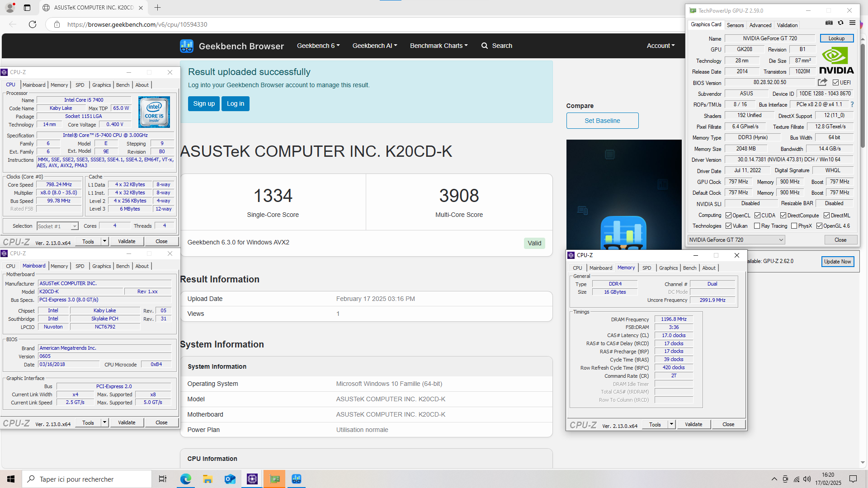Viewport: 868px width, 488px height.
Task: Click Set Baseline button
Action: click(x=602, y=121)
